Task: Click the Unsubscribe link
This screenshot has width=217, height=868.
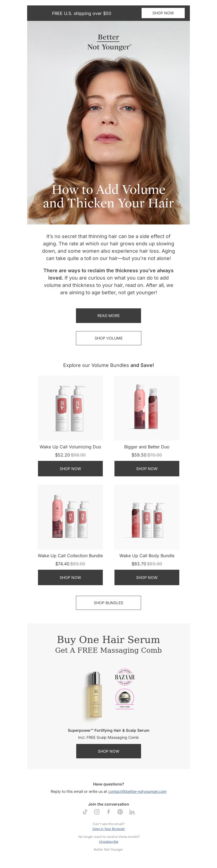Action: [108, 842]
